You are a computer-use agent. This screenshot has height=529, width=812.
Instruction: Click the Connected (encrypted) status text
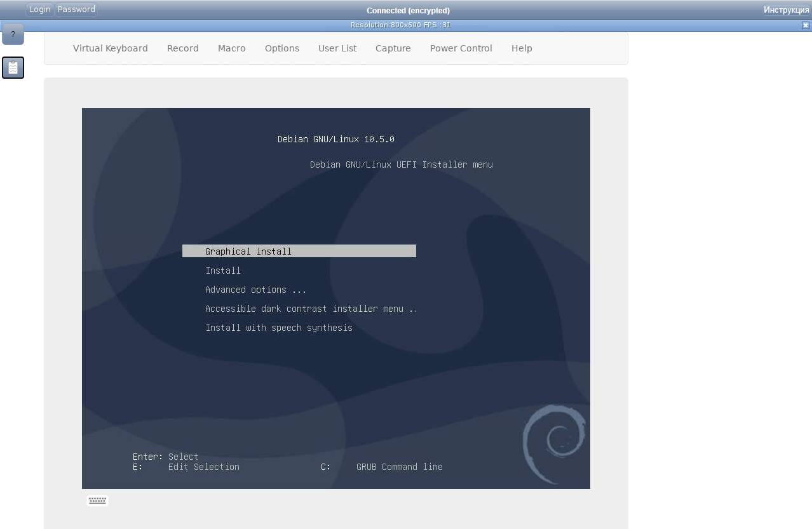point(408,11)
